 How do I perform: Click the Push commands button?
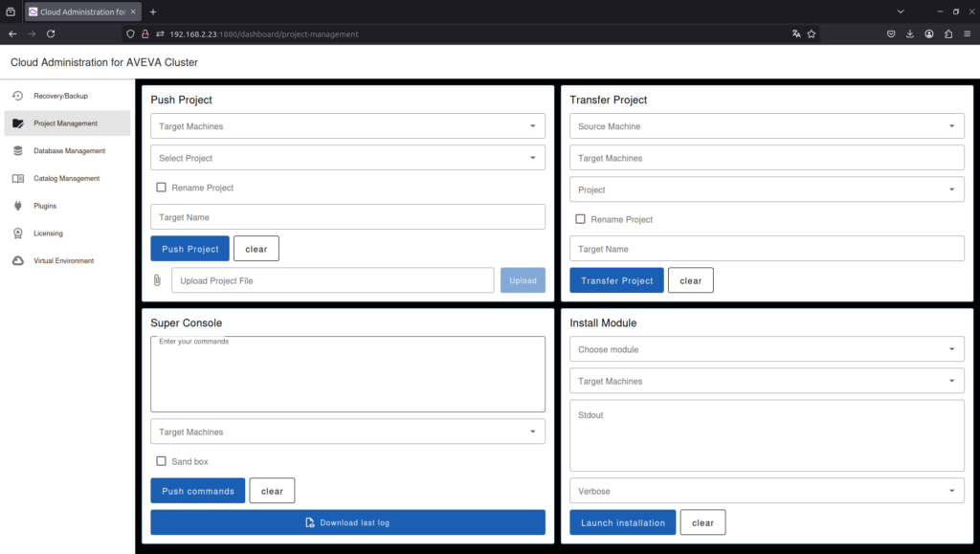pos(197,491)
